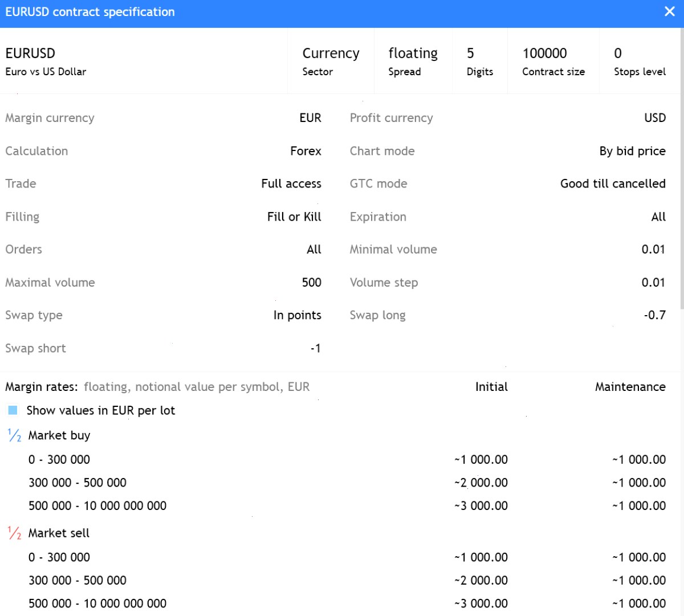684x616 pixels.
Task: Click the Swap long value -0.7
Action: pyautogui.click(x=654, y=315)
